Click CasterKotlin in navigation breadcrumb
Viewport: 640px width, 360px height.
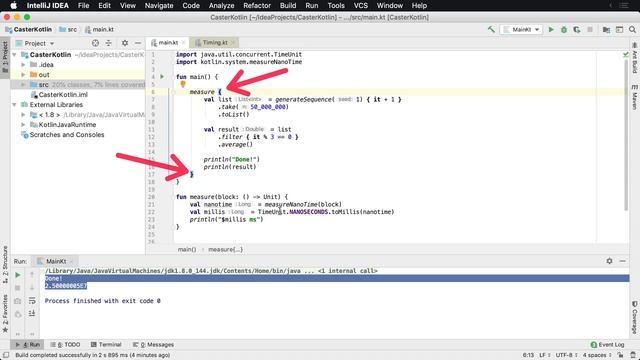(x=29, y=29)
